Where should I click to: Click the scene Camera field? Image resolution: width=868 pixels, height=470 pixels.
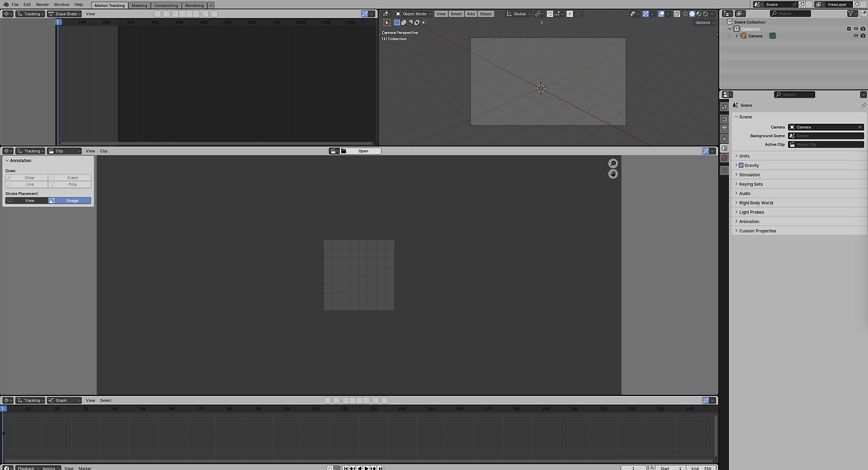(826, 127)
